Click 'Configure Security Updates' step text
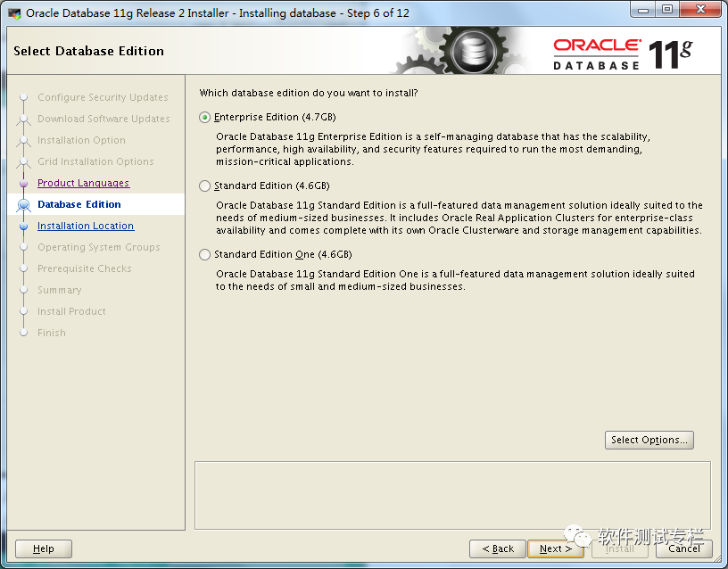The width and height of the screenshot is (728, 569). point(103,97)
